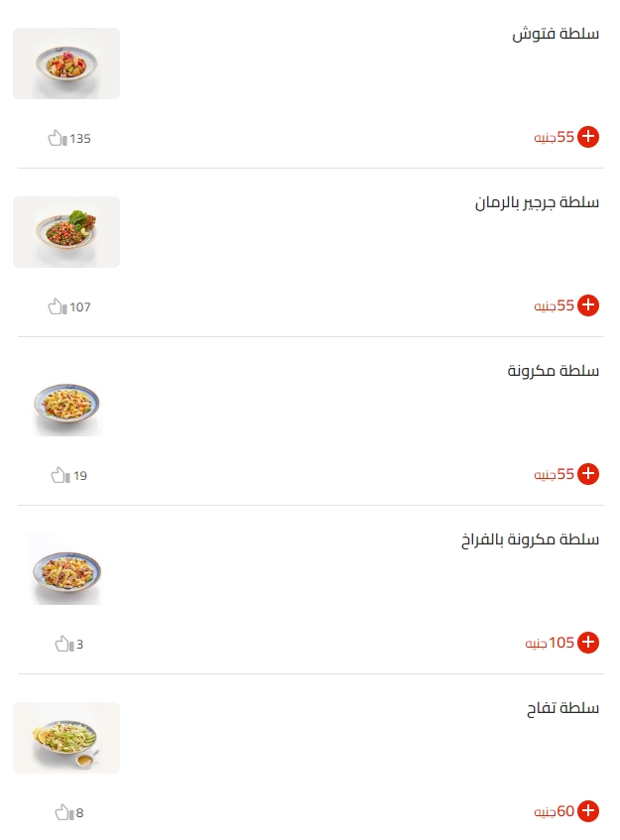
Task: Open سلطة مكرونة item title
Action: click(553, 371)
